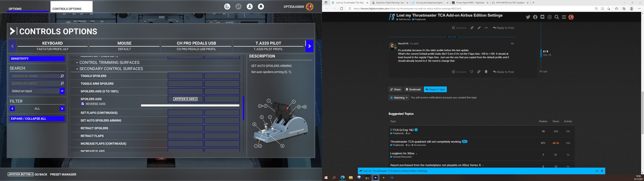Open the activity spiral icon in MSFS header

(x=227, y=6)
